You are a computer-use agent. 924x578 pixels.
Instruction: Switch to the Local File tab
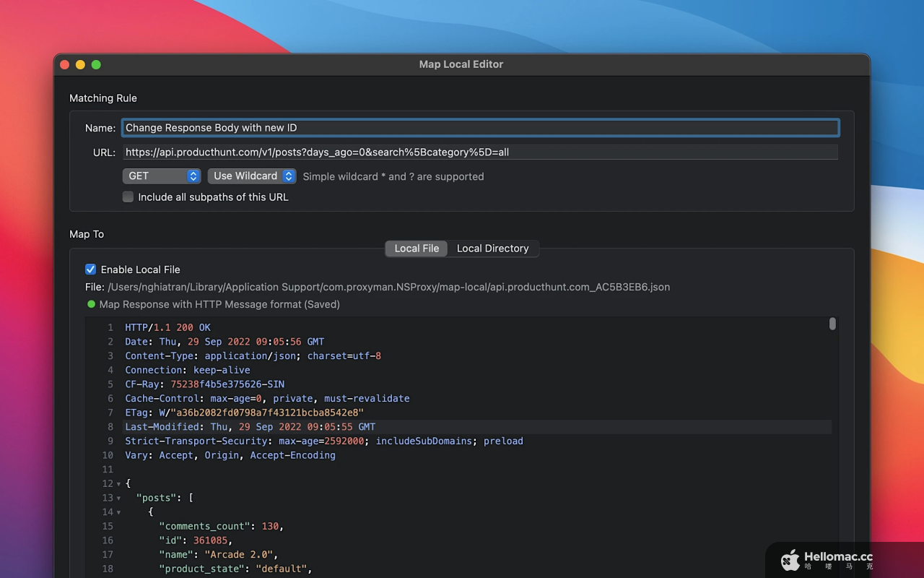tap(417, 249)
